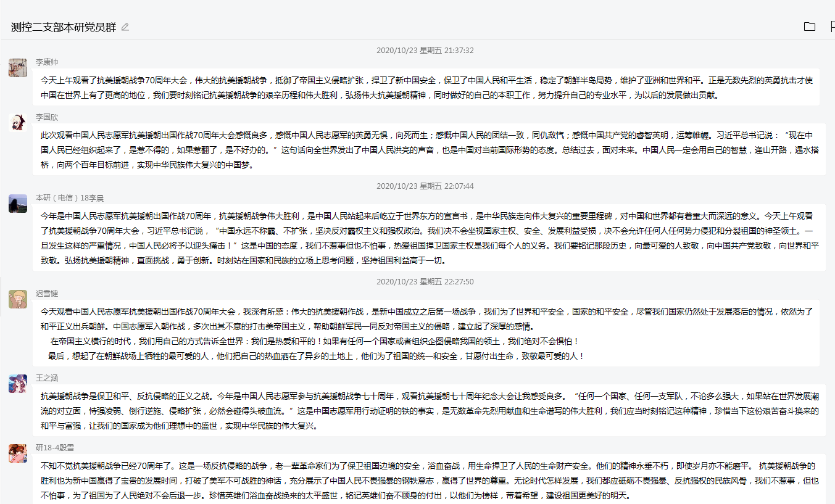Click the 22:07:44 timestamp
The width and height of the screenshot is (835, 504).
tap(425, 186)
